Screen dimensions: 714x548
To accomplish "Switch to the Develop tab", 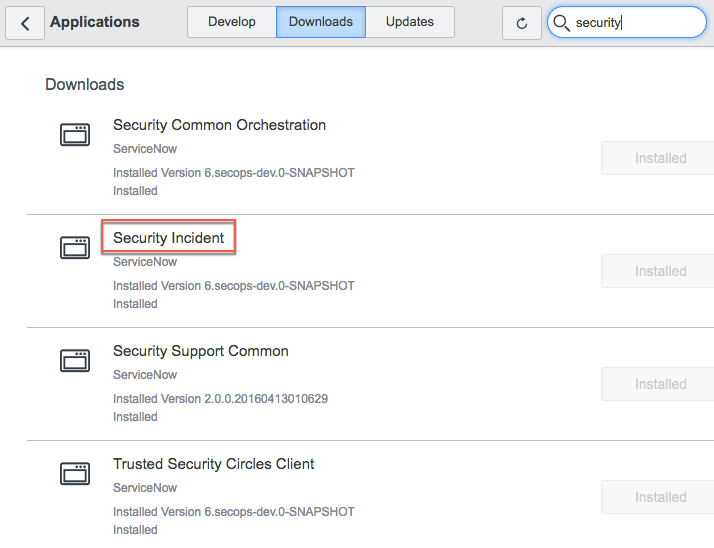I will (232, 22).
